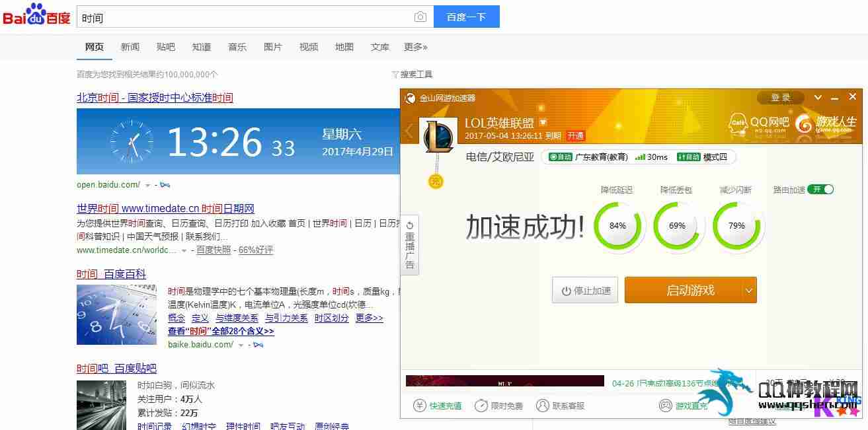
Task: Click the 69% 降低丢包 gauge
Action: pos(677,225)
